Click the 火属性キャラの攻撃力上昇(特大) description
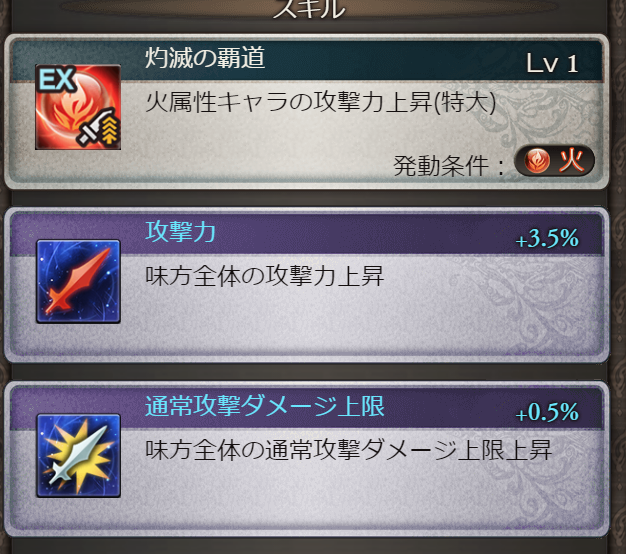 tap(321, 102)
